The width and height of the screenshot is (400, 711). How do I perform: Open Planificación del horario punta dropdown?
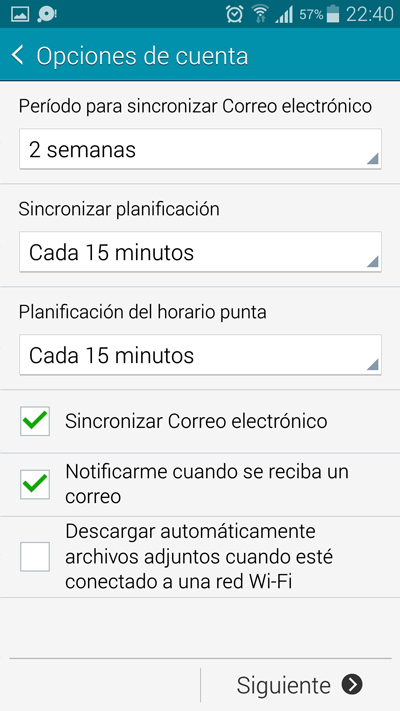pos(200,355)
